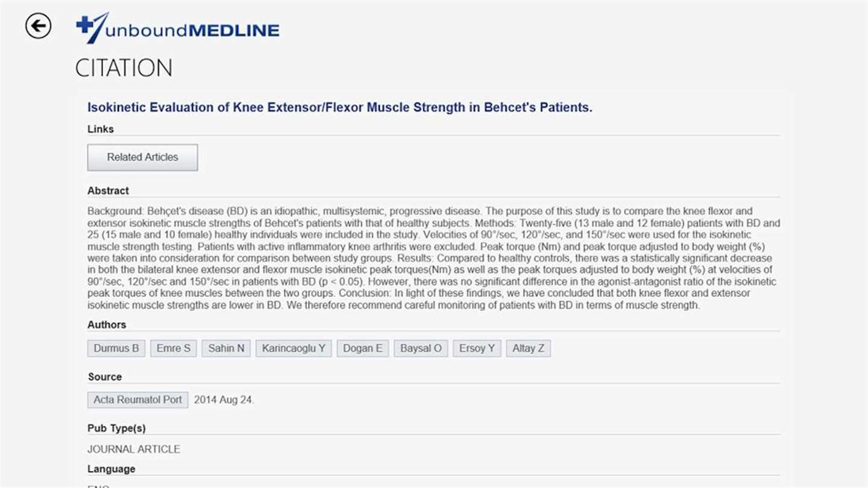The image size is (868, 488).
Task: Select author Ersoy Y
Action: (x=477, y=348)
